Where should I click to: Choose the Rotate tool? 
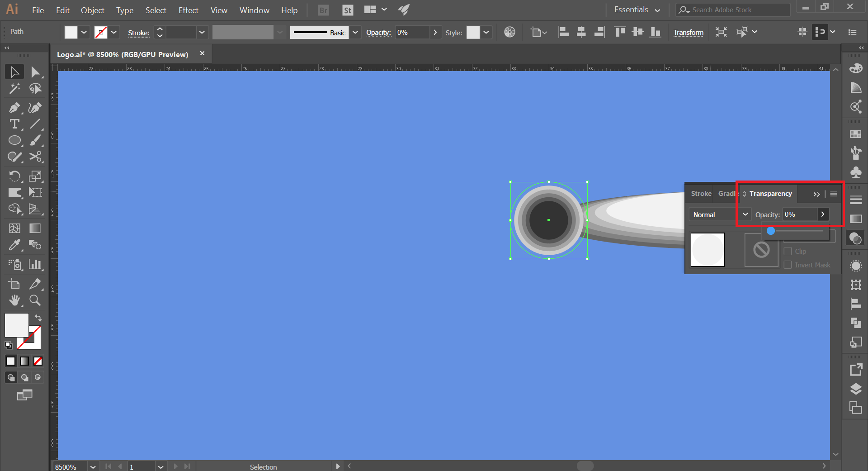14,176
